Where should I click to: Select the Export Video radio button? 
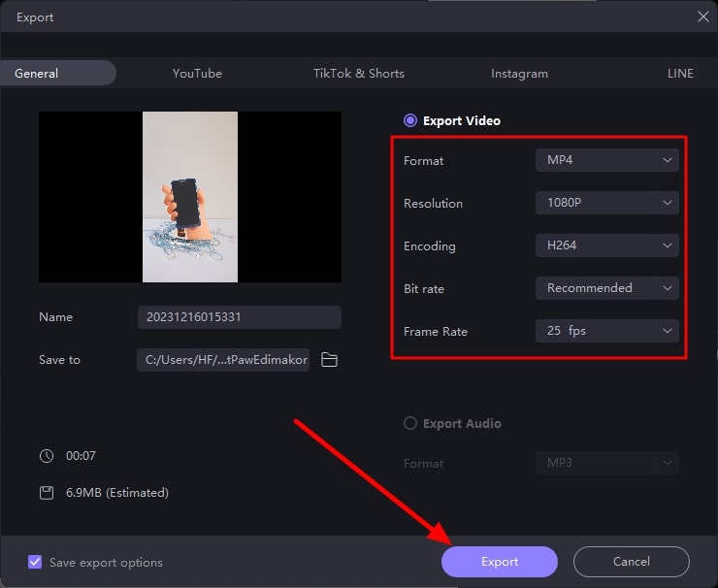[410, 120]
